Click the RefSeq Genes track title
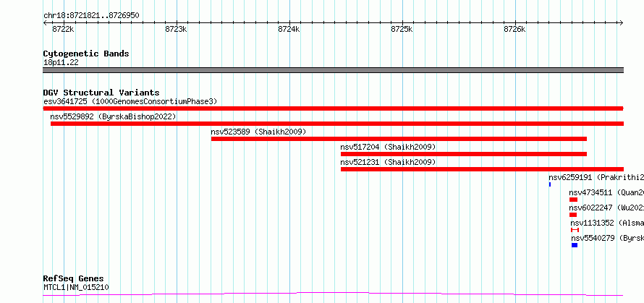The height and width of the screenshot is (303, 644). click(x=74, y=279)
